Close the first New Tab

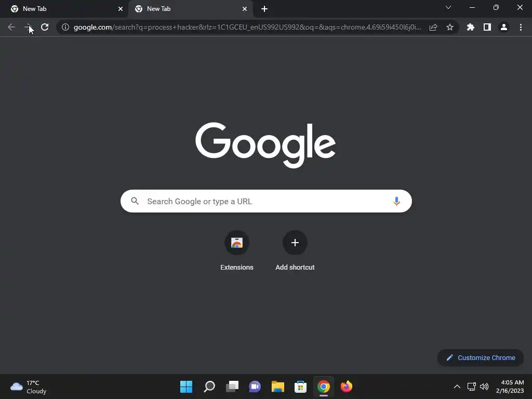pyautogui.click(x=121, y=9)
